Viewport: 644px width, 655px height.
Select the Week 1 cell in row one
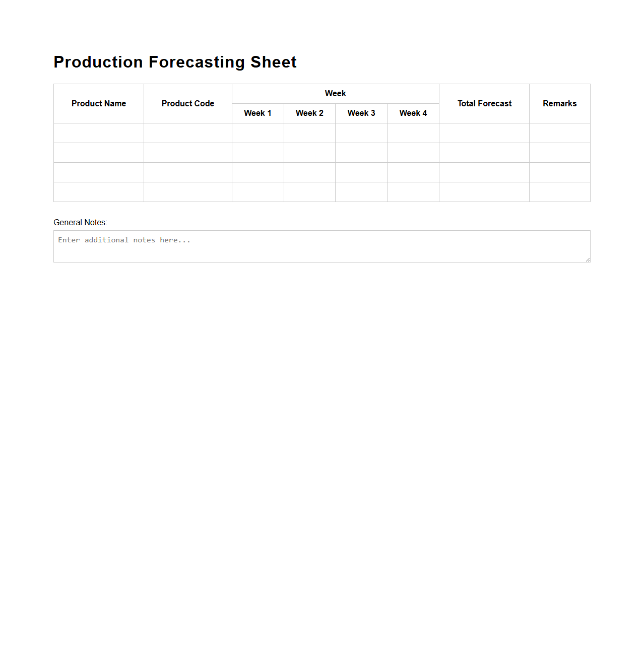tap(257, 133)
